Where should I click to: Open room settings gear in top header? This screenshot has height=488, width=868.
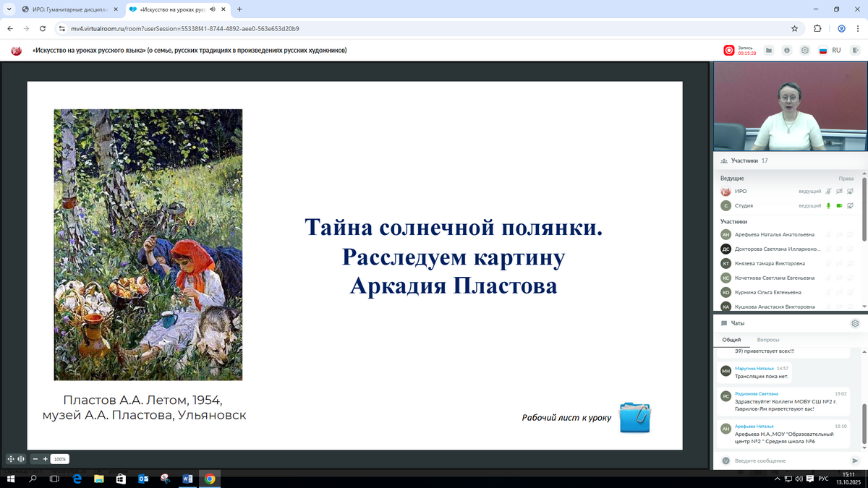tap(804, 51)
